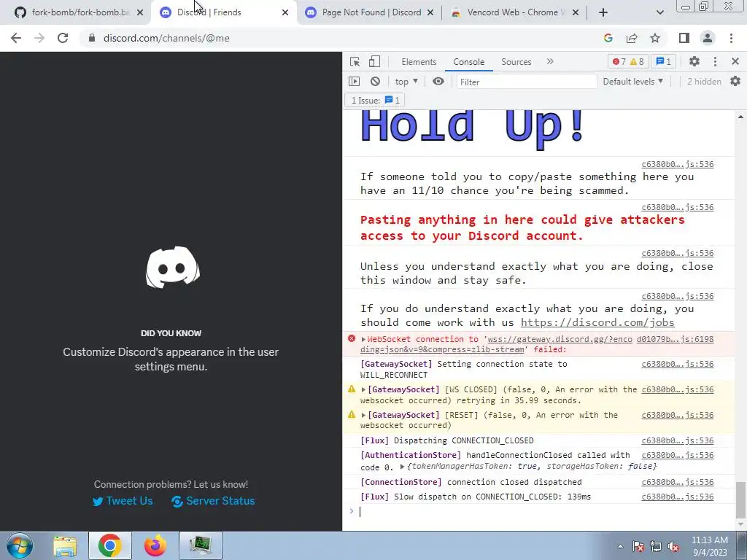Open console settings gear next to 2 hidden
747x560 pixels.
(735, 82)
